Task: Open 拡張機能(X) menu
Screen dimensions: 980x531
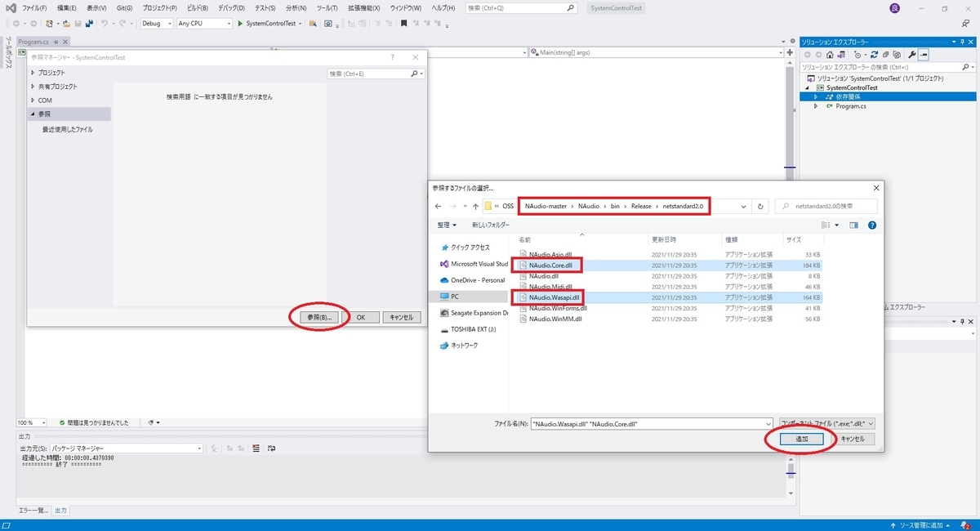Action: [x=363, y=7]
